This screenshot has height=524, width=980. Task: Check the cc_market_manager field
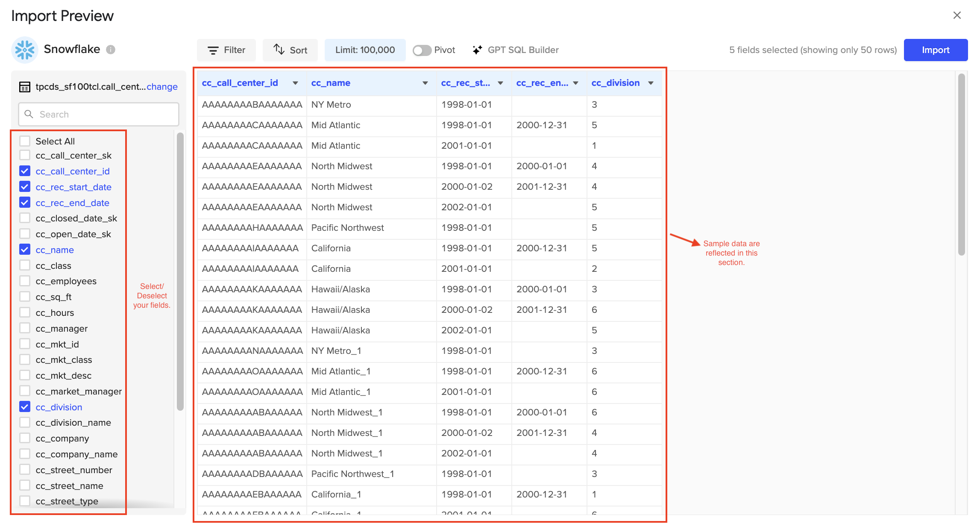pyautogui.click(x=25, y=391)
